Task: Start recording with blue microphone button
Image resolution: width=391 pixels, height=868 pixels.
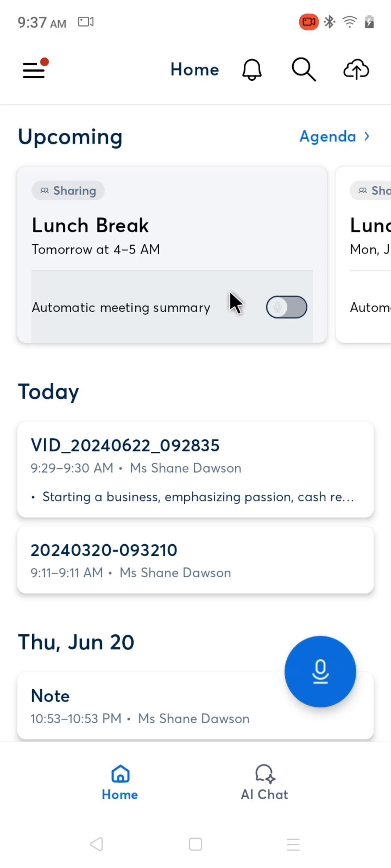Action: click(x=320, y=671)
